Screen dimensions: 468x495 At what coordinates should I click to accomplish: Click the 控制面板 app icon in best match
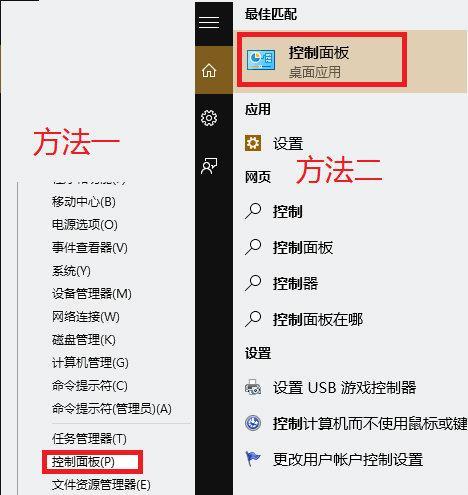click(x=261, y=60)
